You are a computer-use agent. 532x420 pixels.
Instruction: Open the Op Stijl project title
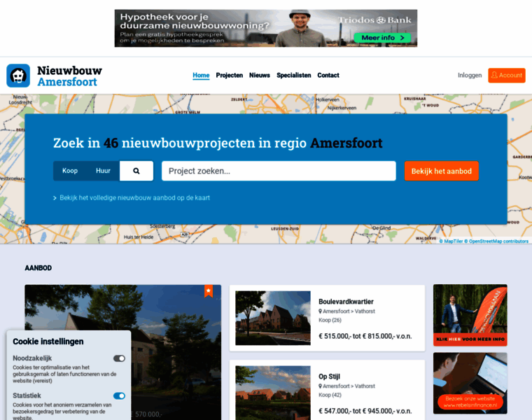[x=329, y=377]
